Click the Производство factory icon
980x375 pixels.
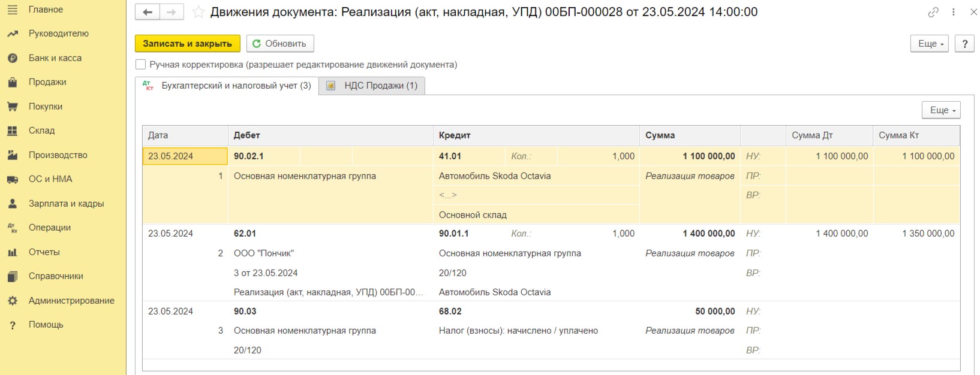tap(12, 155)
